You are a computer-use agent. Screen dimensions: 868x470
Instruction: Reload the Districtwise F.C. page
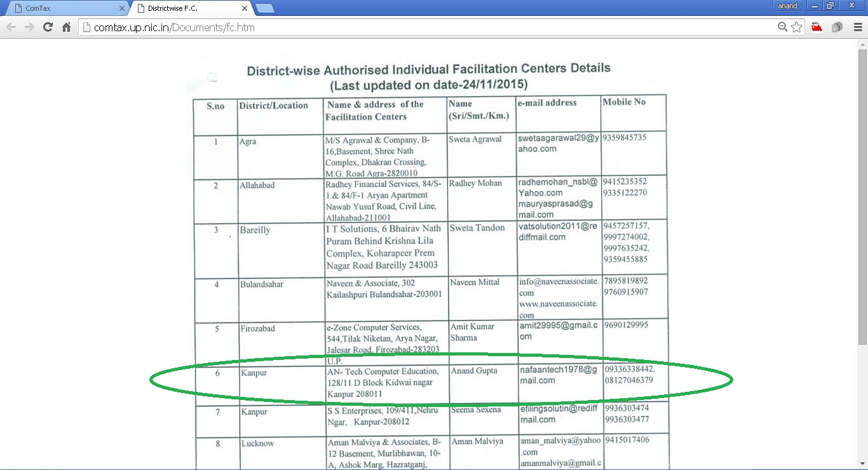pos(48,27)
